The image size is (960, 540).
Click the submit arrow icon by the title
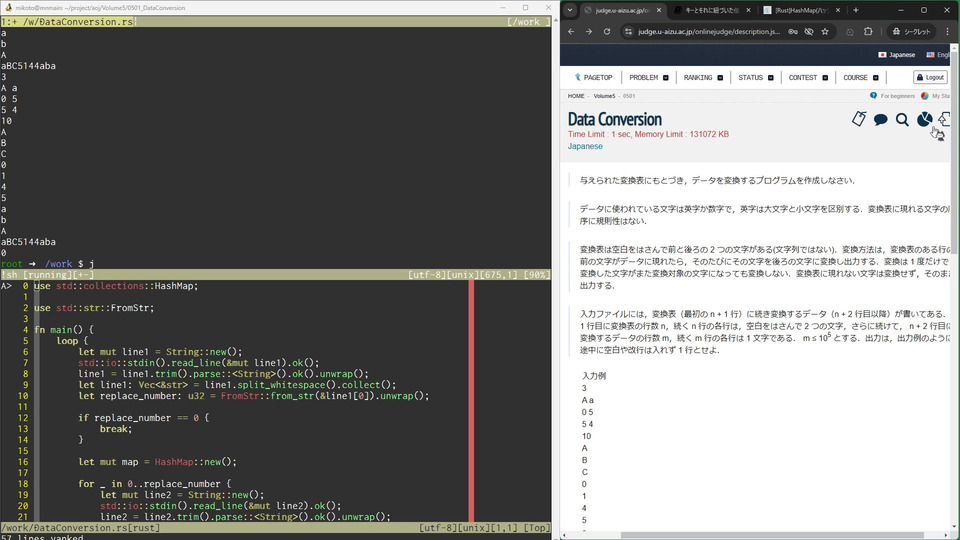pyautogui.click(x=944, y=119)
